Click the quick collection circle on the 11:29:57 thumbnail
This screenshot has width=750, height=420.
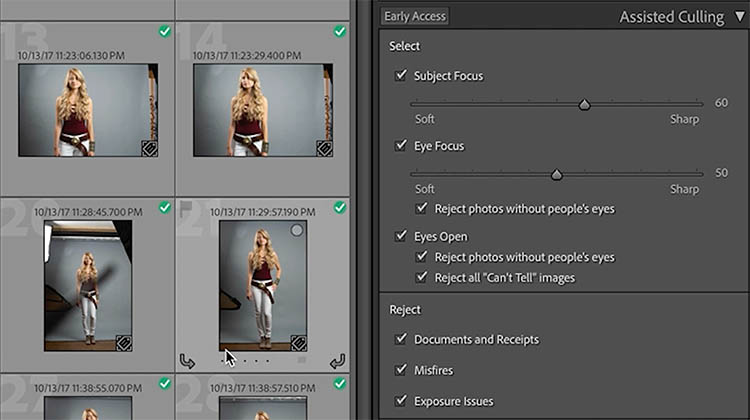(296, 231)
